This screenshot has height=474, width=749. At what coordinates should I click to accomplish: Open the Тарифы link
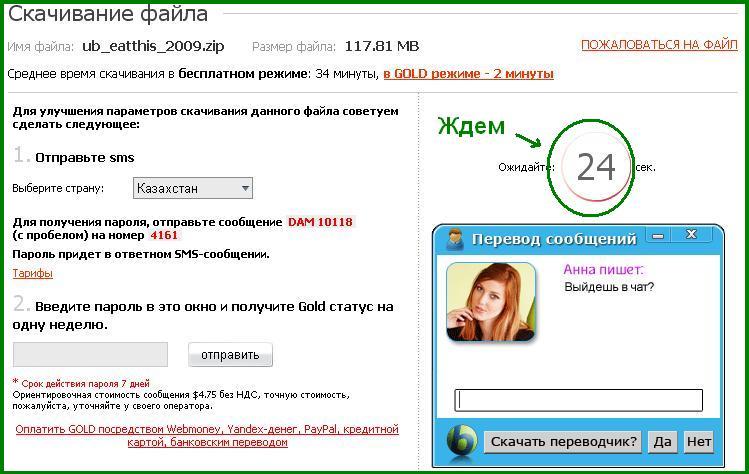tap(32, 273)
